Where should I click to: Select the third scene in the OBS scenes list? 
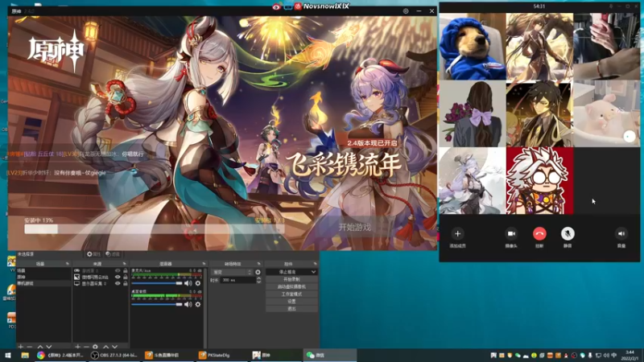[x=43, y=283]
